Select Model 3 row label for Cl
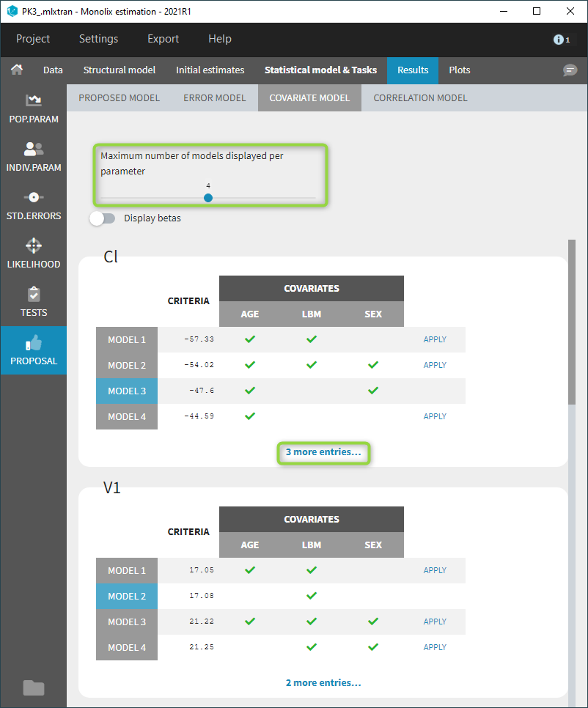 [127, 391]
